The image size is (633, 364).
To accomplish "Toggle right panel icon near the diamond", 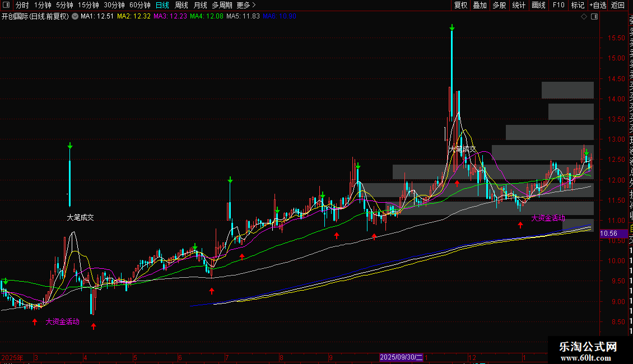I will pyautogui.click(x=594, y=16).
